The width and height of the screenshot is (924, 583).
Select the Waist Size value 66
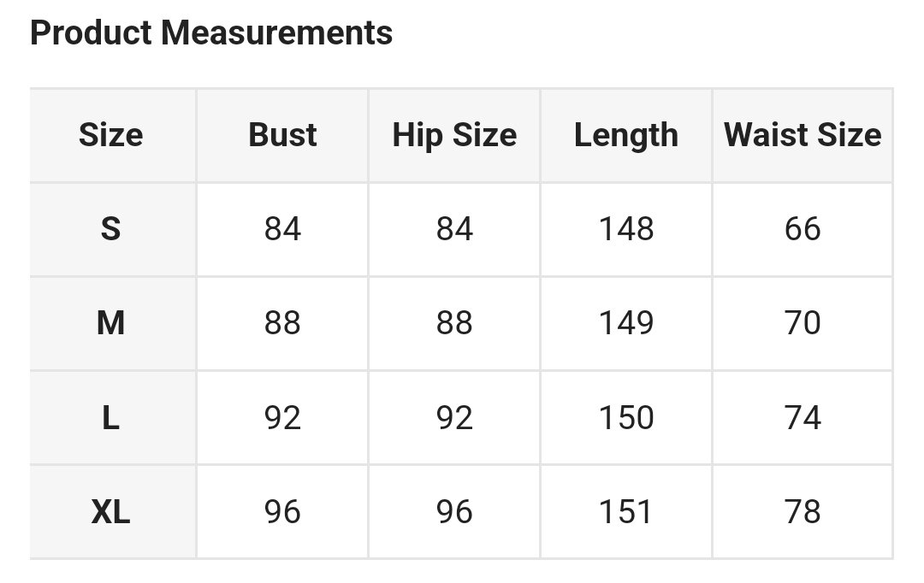(x=803, y=229)
